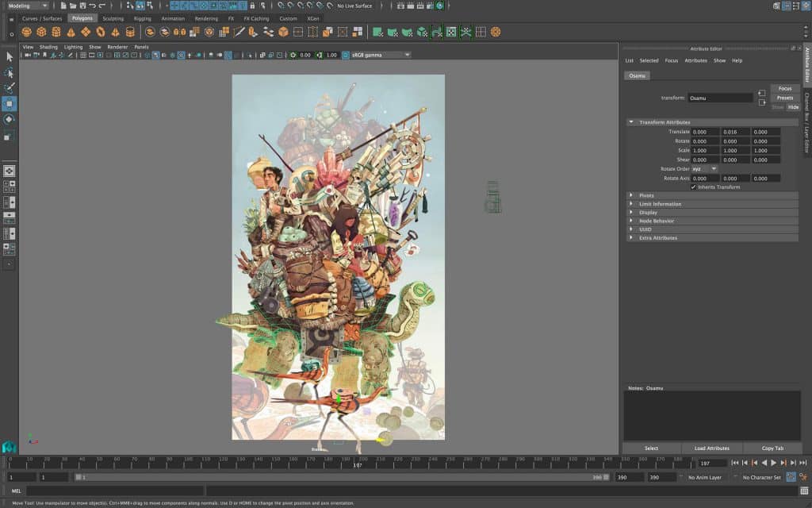
Task: Select the Move tool in the toolbox
Action: point(9,104)
